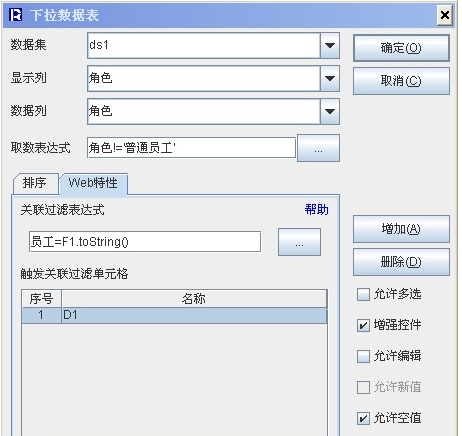462x436 pixels.
Task: Open the ellipsis editor for 取数表达式
Action: 318,148
